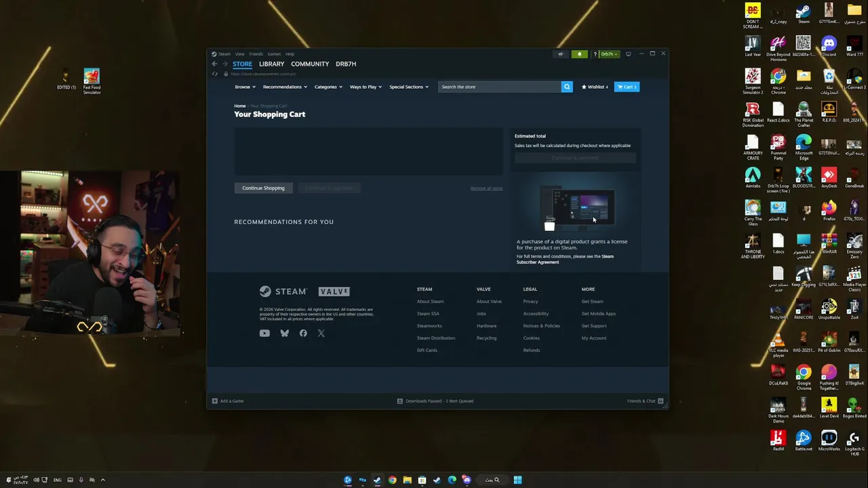
Task: Open Google Chrome from the taskbar
Action: (392, 480)
